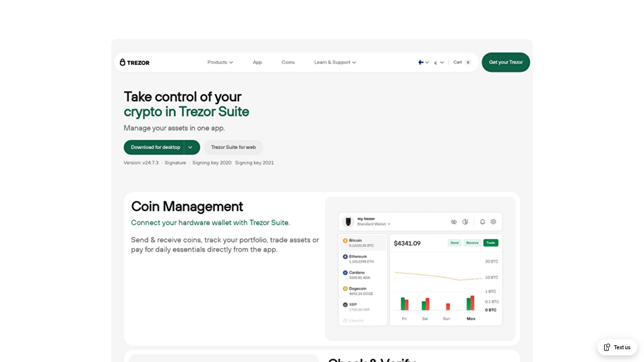Screen dimensions: 644x362
Task: Click the cart item count badge
Action: pos(468,62)
